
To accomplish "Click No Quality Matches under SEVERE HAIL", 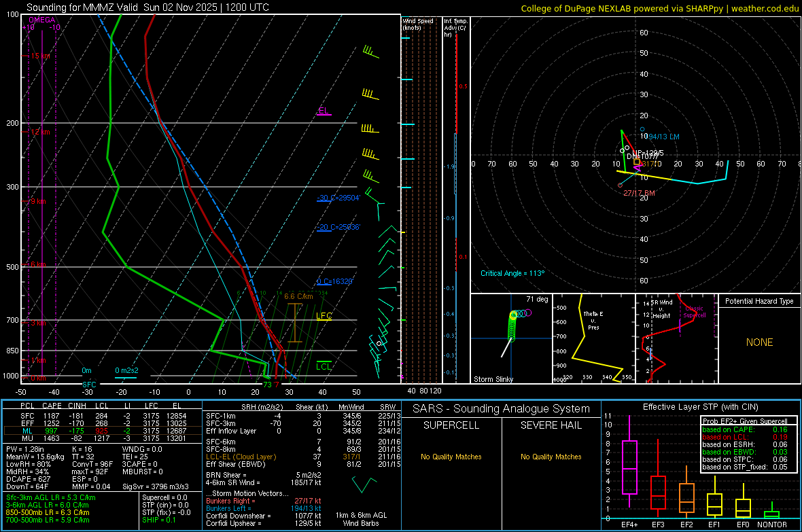I will pos(551,457).
